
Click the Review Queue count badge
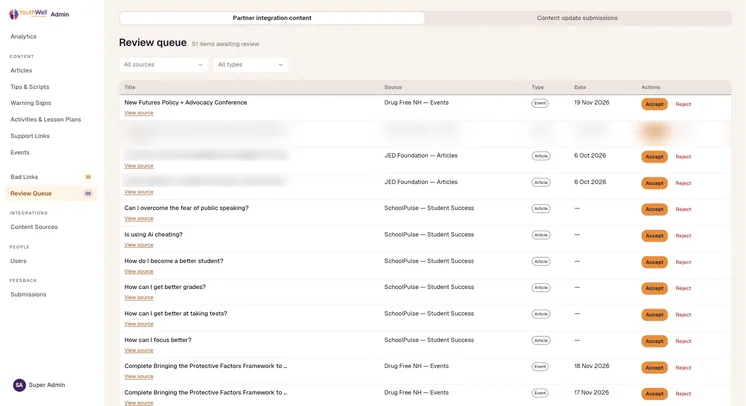point(88,194)
